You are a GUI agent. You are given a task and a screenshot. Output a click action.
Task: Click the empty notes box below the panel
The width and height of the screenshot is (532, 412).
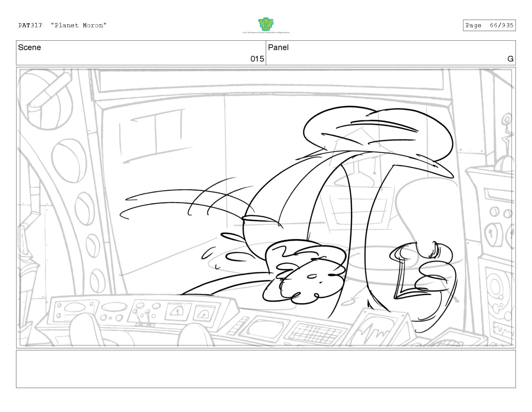[x=266, y=369]
